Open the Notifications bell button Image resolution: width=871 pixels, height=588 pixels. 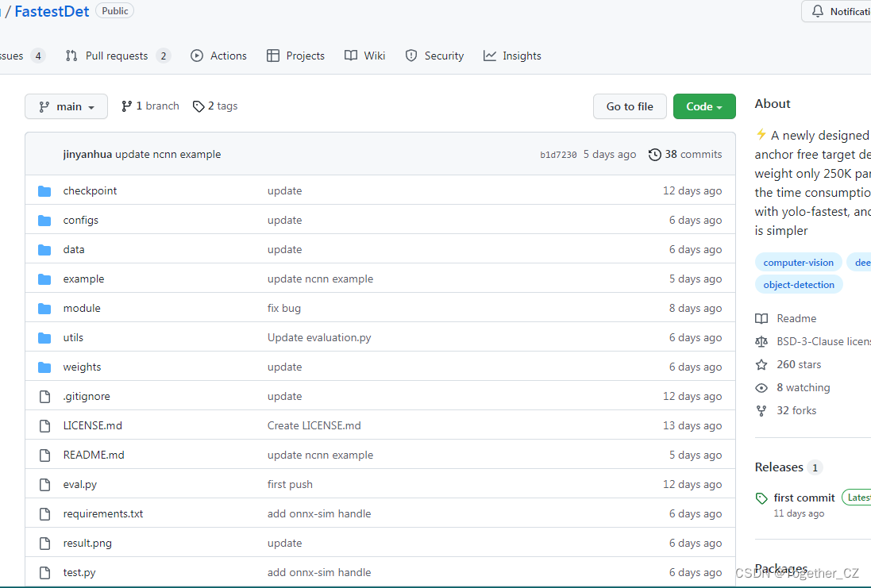[837, 12]
